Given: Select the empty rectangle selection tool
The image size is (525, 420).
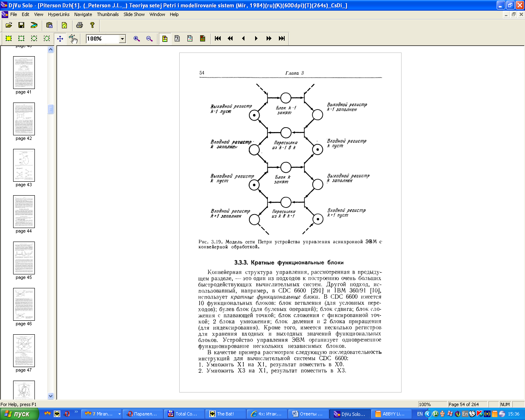Looking at the screenshot, I should click(x=21, y=39).
